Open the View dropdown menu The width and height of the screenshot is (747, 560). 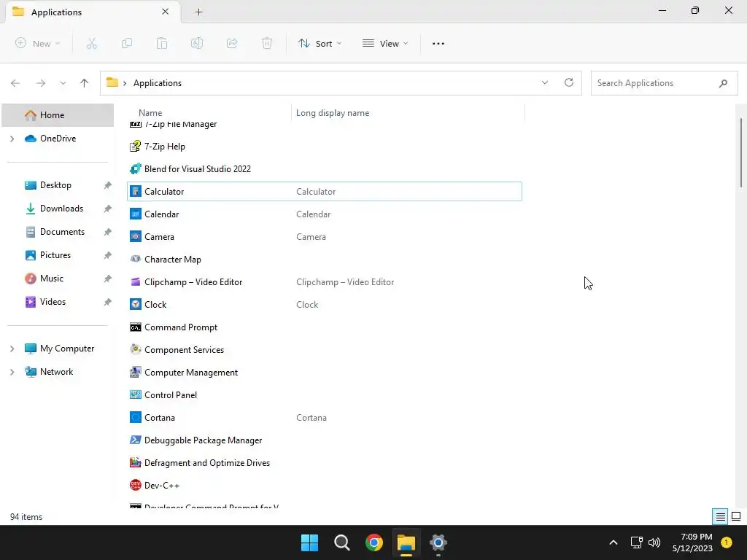click(385, 43)
